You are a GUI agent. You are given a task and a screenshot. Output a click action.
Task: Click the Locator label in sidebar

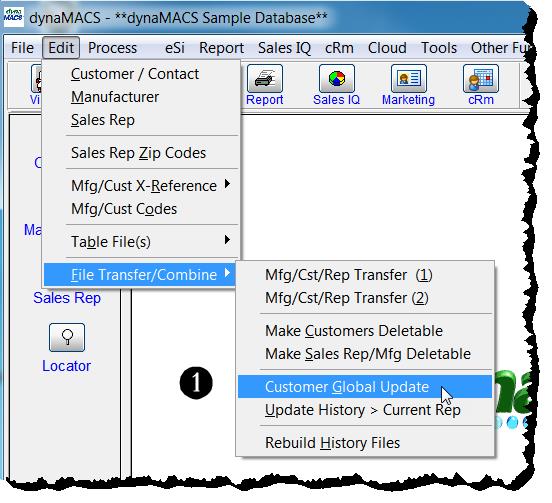point(67,366)
